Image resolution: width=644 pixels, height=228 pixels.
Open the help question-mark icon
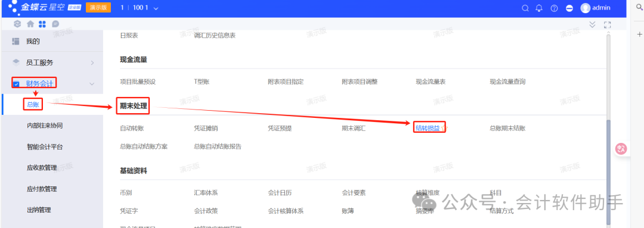click(554, 8)
